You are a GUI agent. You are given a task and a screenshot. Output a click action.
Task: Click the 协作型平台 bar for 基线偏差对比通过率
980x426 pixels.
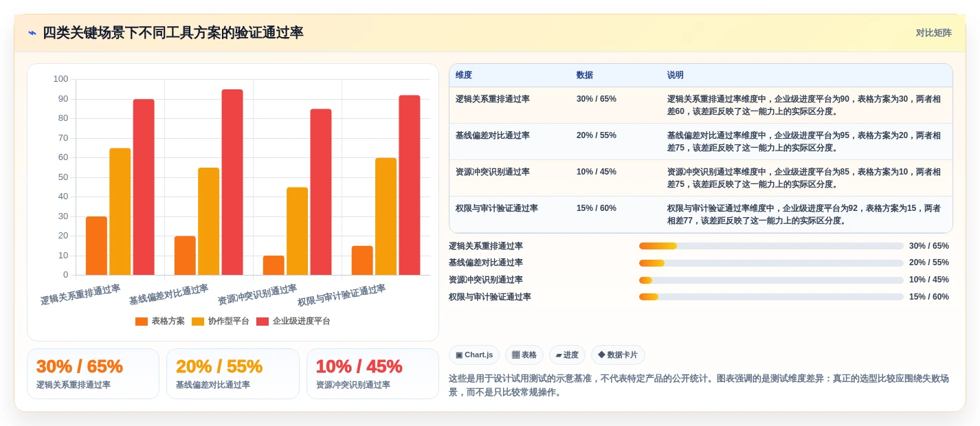208,221
